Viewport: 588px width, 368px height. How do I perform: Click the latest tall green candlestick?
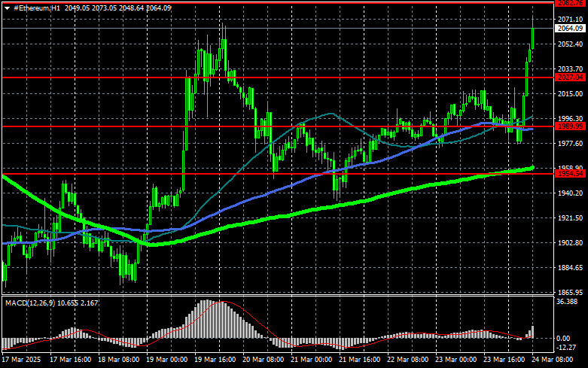point(532,32)
